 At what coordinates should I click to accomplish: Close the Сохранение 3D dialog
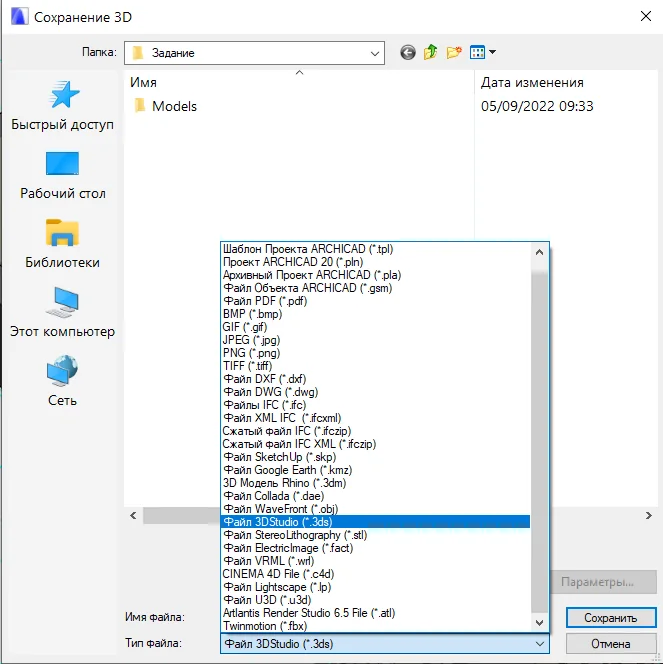click(x=646, y=17)
